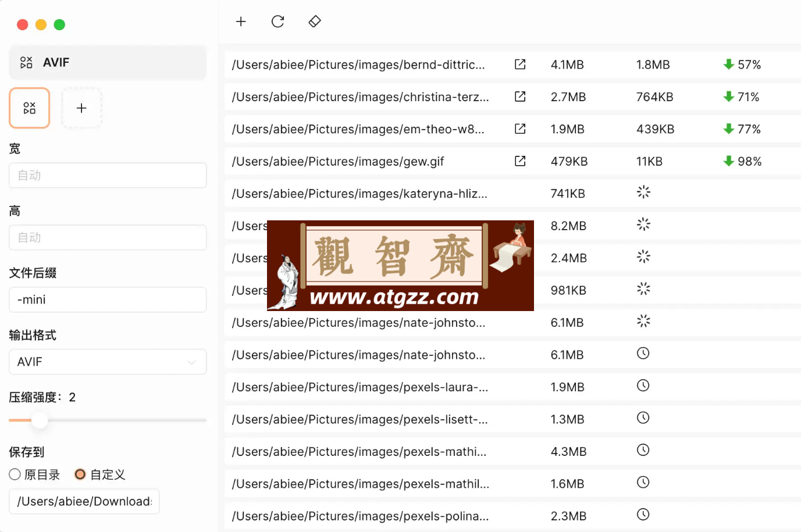Open output file for christina-terz row

click(520, 97)
